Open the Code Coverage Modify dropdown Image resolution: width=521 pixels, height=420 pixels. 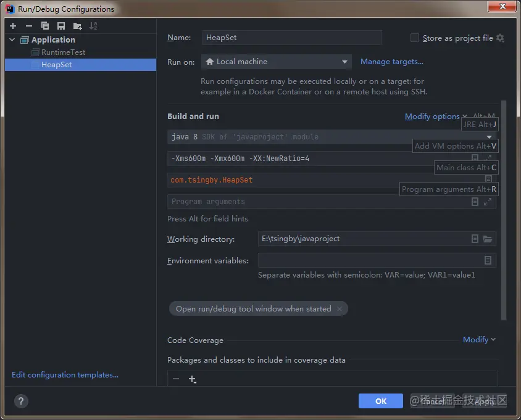point(479,340)
